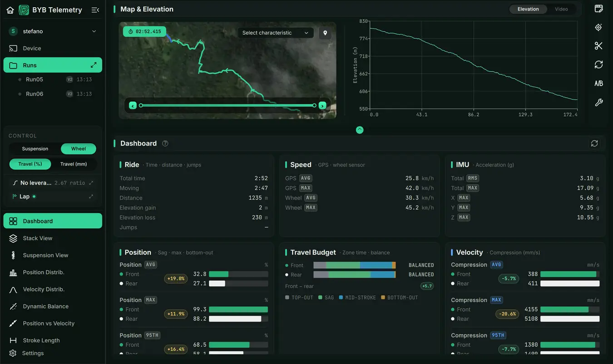This screenshot has width=613, height=364.
Task: Click the 02:52.415 time badge on map
Action: pyautogui.click(x=144, y=31)
